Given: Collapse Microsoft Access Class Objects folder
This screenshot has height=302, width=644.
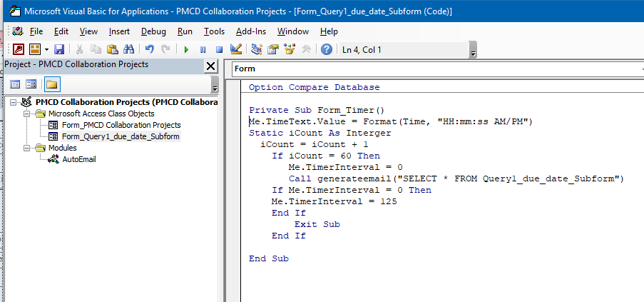Looking at the screenshot, I should point(27,114).
